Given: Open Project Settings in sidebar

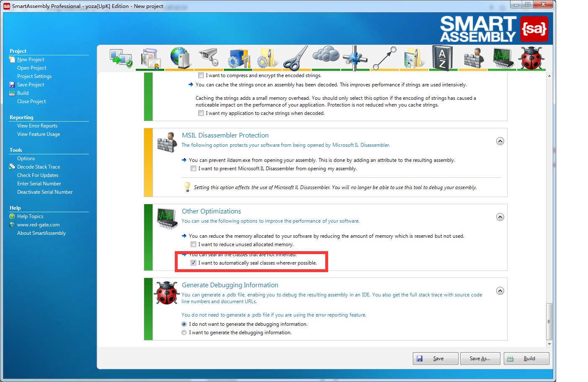Looking at the screenshot, I should click(x=34, y=76).
